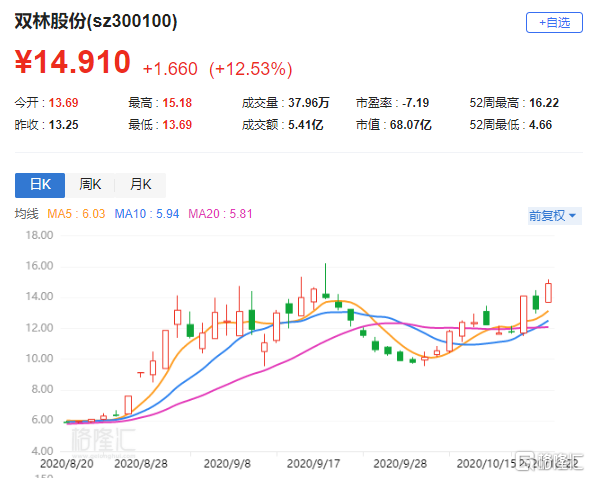The image size is (590, 478).
Task: Switch to 月K monthly chart tab
Action: point(140,185)
